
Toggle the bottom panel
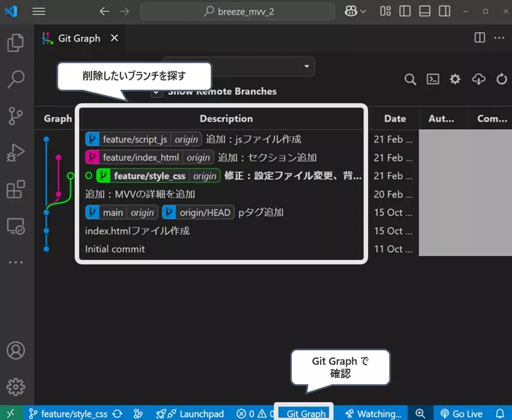[424, 12]
